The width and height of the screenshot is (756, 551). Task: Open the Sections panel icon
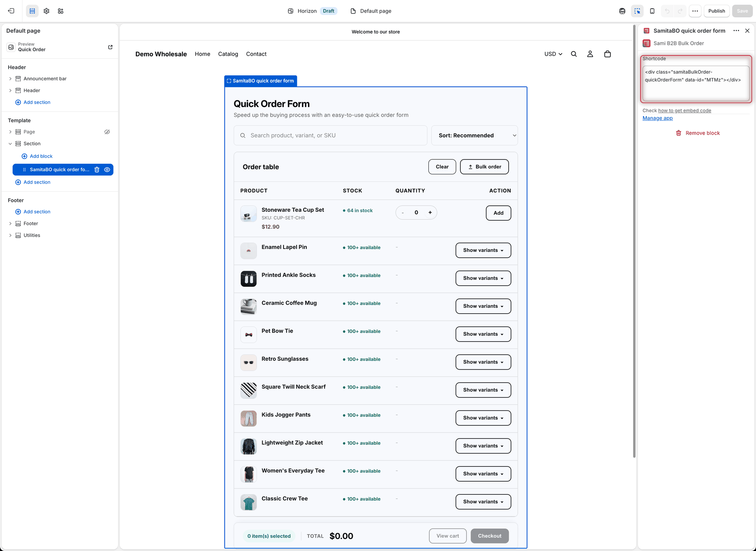point(32,11)
